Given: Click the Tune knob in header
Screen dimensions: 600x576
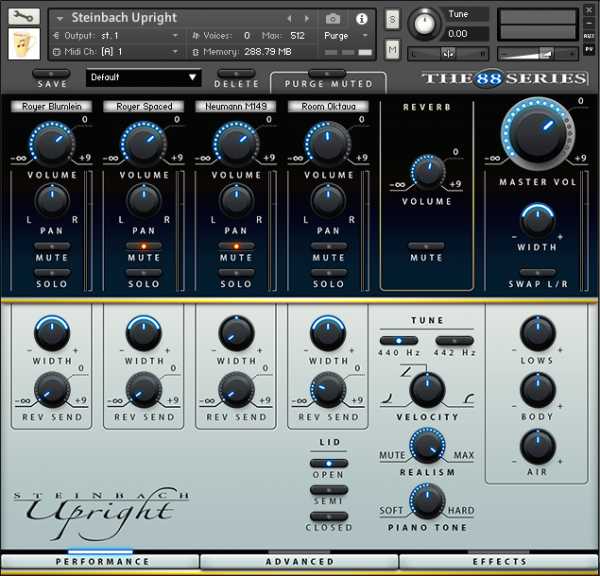Looking at the screenshot, I should click(424, 24).
